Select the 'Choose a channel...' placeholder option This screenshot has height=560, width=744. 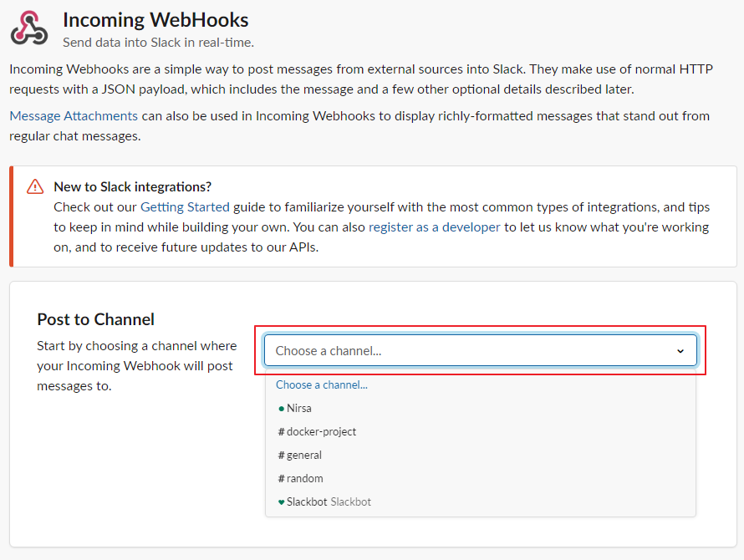click(x=480, y=384)
